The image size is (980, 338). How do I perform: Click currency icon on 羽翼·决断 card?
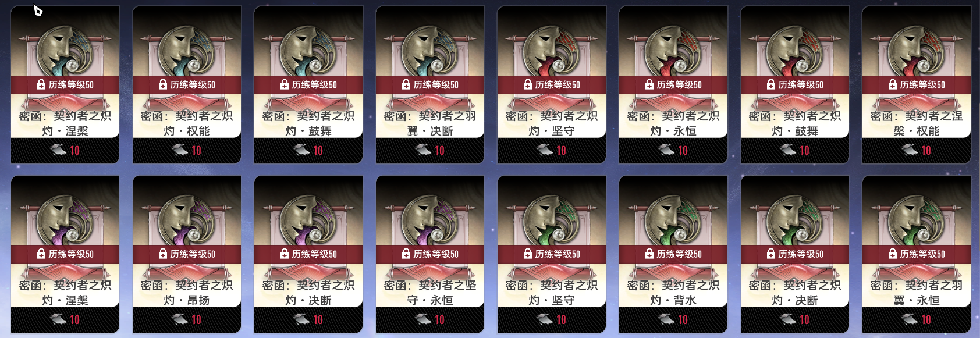[x=422, y=150]
